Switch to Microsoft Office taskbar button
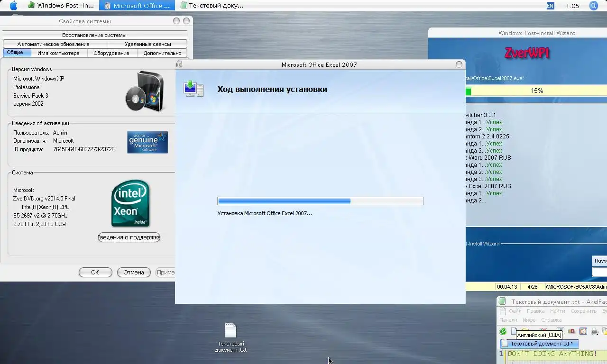This screenshot has width=607, height=364. [x=138, y=6]
